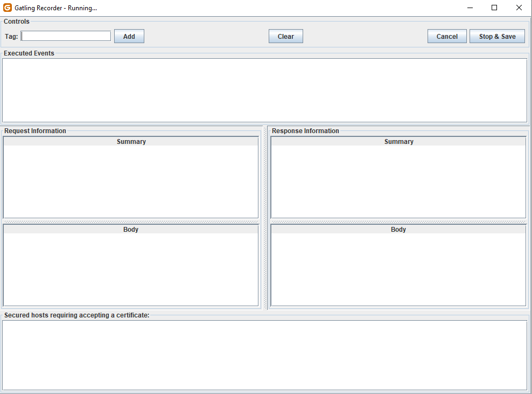The width and height of the screenshot is (532, 394).
Task: Click inside the Response Summary text area
Action: (x=398, y=182)
